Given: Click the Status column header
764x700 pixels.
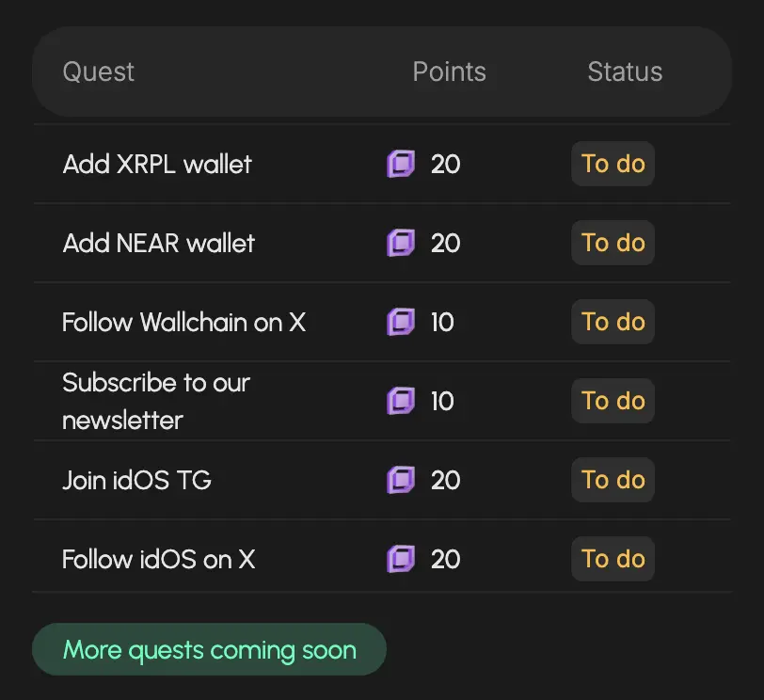Looking at the screenshot, I should click(625, 72).
